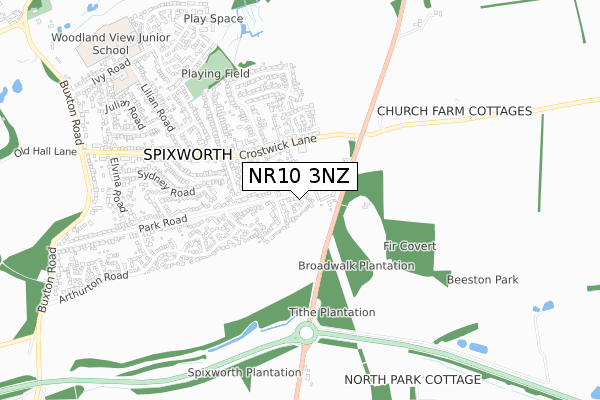Click the Ivy Road label
600x400 pixels.
[111, 72]
